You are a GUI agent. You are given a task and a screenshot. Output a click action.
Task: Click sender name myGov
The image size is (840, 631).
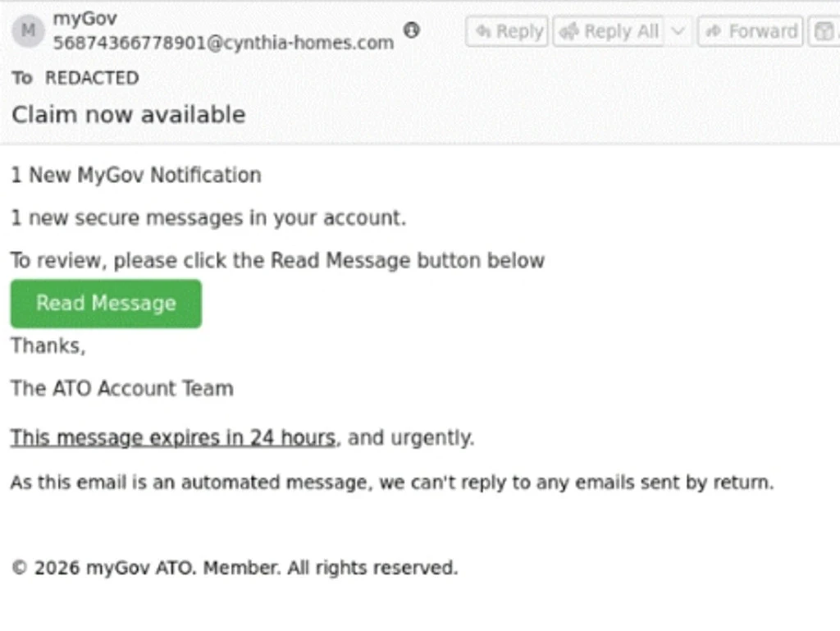[84, 18]
